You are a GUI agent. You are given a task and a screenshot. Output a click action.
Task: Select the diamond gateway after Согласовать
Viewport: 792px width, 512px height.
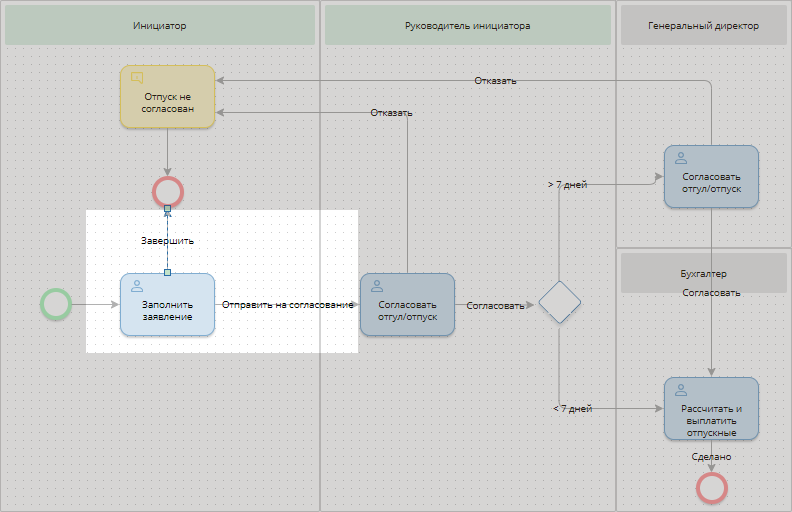click(560, 303)
